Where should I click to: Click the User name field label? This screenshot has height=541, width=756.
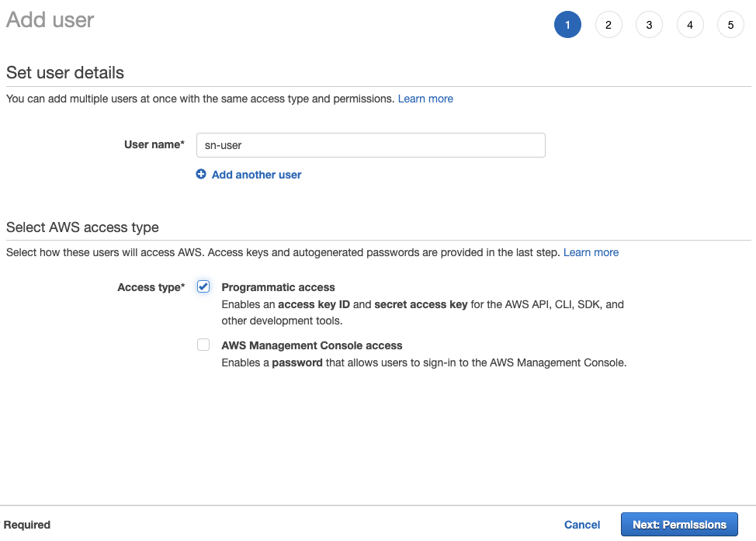(154, 144)
